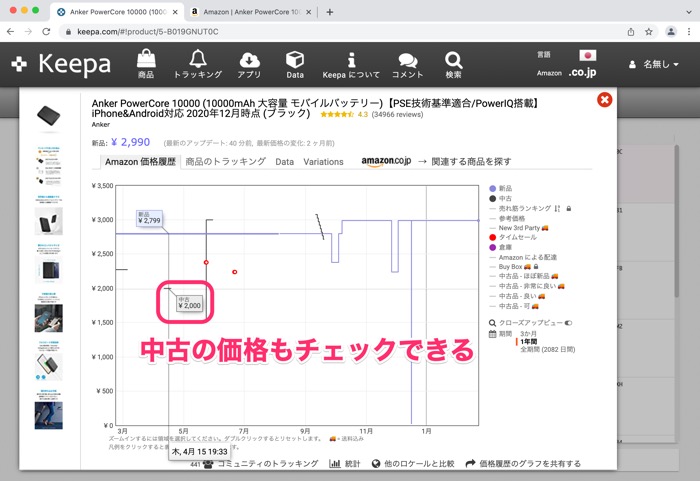Toggle the クローズアップビュー switch
700x481 pixels.
[x=568, y=323]
